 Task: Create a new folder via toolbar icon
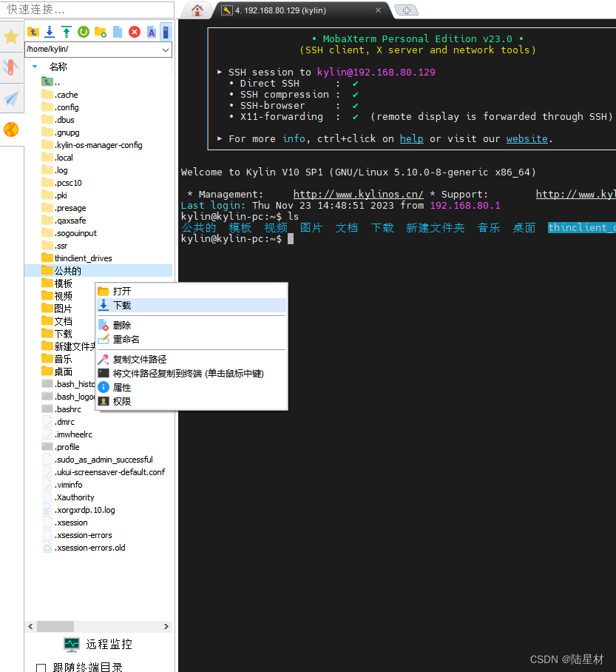coord(101,32)
